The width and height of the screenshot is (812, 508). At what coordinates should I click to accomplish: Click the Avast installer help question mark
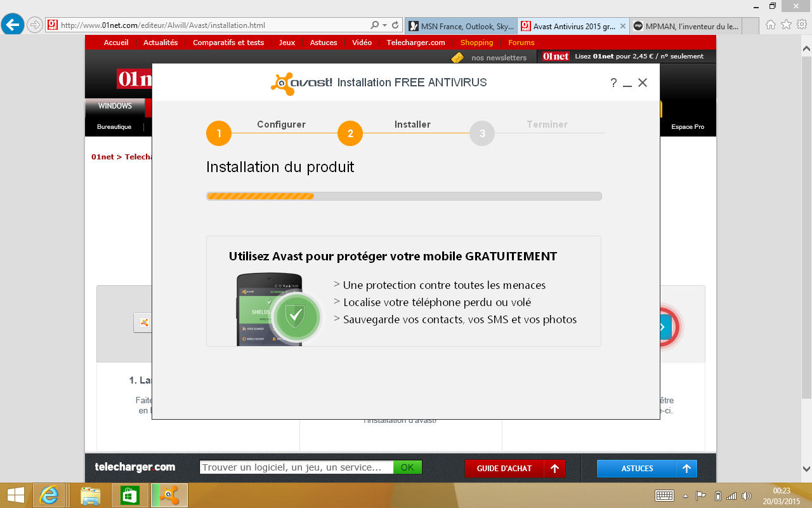pos(613,83)
